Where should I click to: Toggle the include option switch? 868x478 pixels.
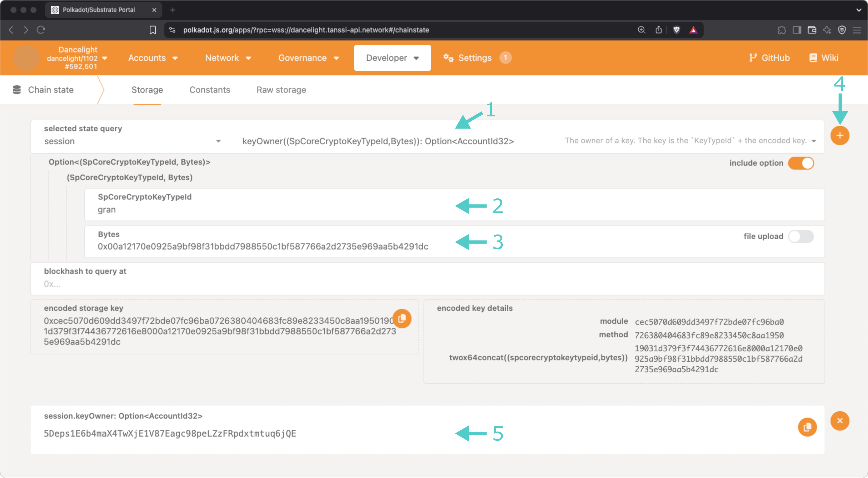click(801, 163)
